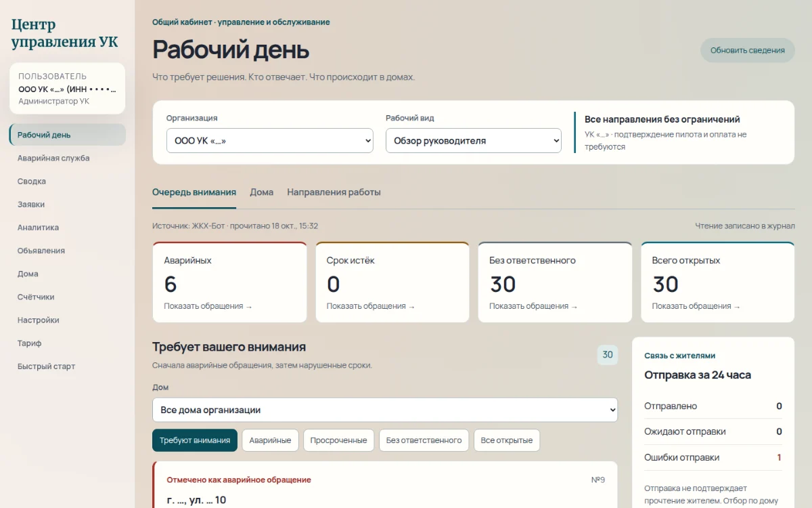Click the Аварийных count value 6
Screen dimensions: 812x508
pos(171,284)
